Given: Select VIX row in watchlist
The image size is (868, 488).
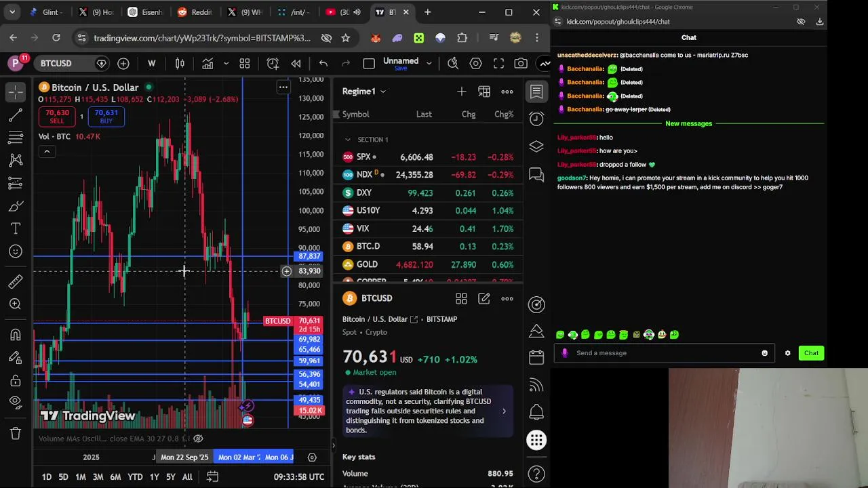Looking at the screenshot, I should pyautogui.click(x=429, y=228).
